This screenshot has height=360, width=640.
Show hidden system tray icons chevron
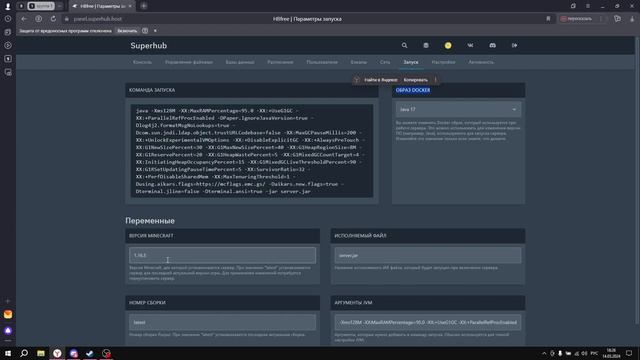[544, 353]
